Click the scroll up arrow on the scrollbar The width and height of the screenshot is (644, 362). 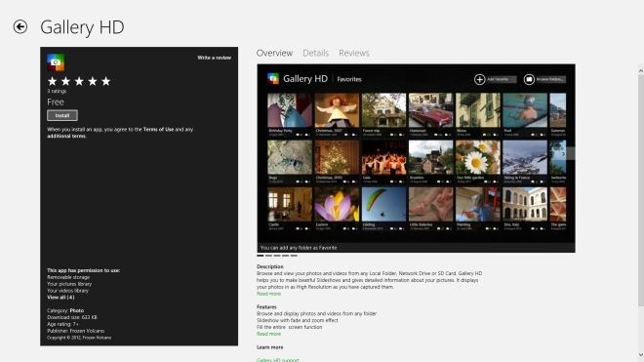[x=641, y=71]
